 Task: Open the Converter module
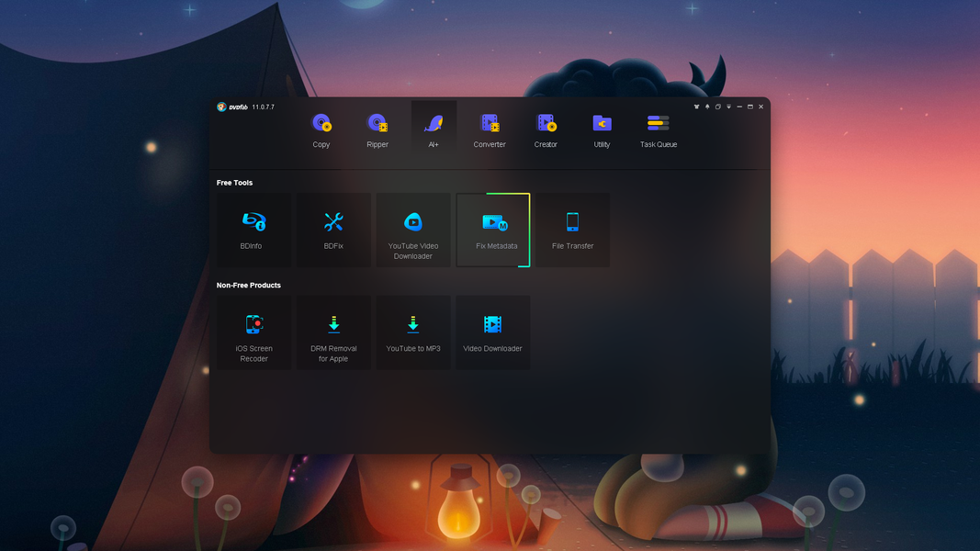coord(490,129)
